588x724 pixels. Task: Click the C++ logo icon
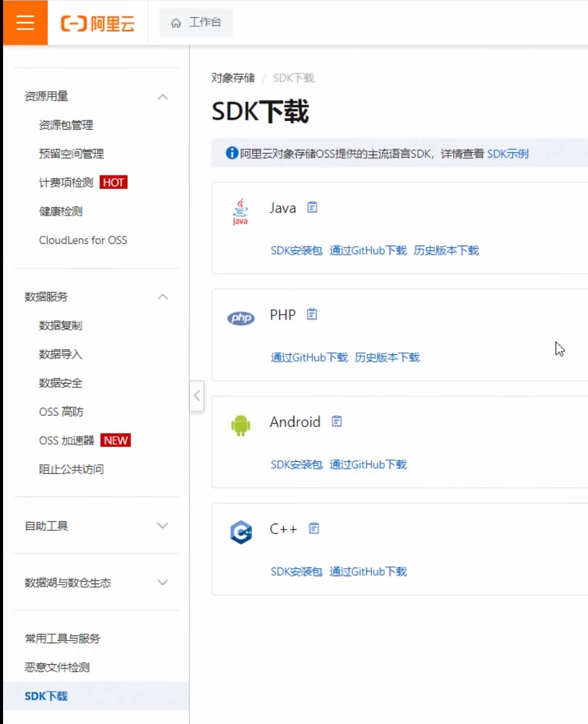pos(241,532)
